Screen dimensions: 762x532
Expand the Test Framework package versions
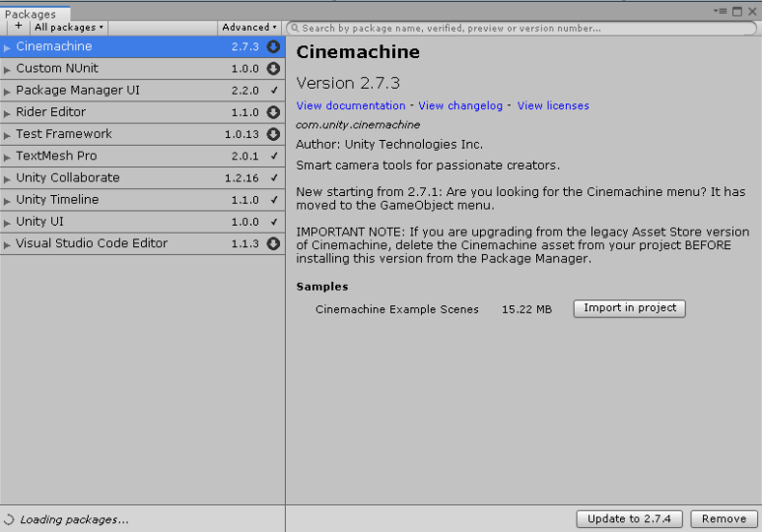pyautogui.click(x=7, y=135)
